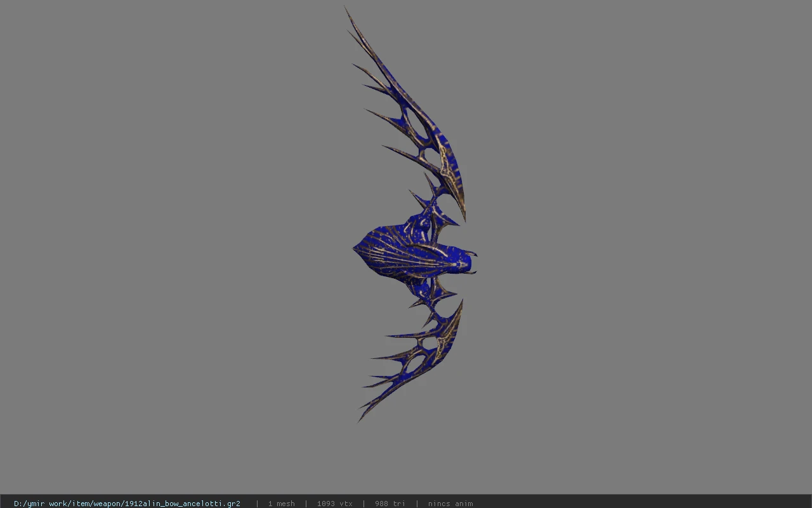Click the "1093 vtx" vertex count
Screen dimensions: 812x508
click(x=335, y=504)
